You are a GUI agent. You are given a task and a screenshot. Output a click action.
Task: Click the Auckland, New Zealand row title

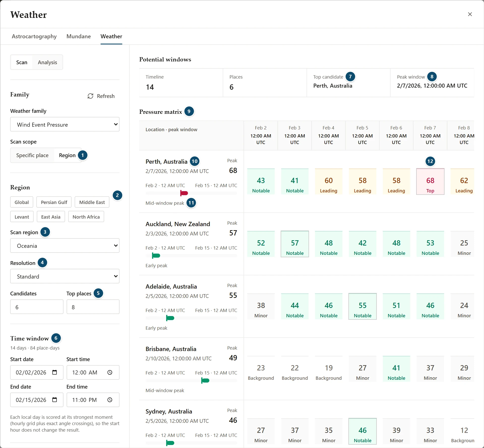point(178,224)
